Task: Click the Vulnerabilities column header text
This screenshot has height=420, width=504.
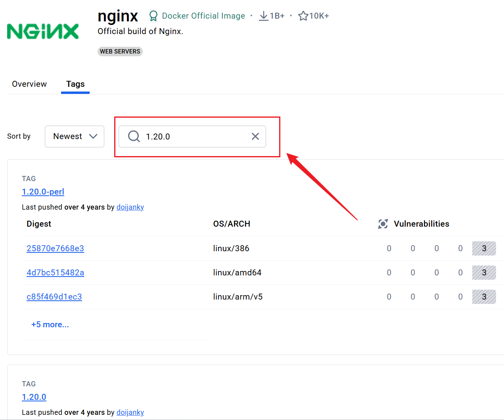Action: click(x=422, y=224)
